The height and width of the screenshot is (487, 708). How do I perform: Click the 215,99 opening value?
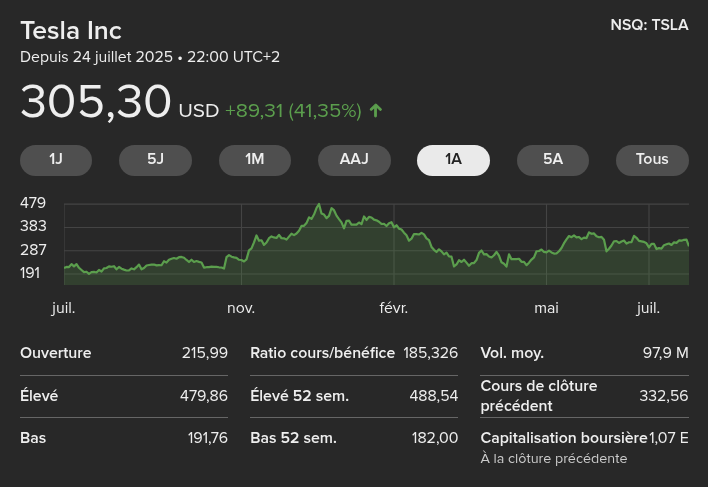(x=205, y=353)
